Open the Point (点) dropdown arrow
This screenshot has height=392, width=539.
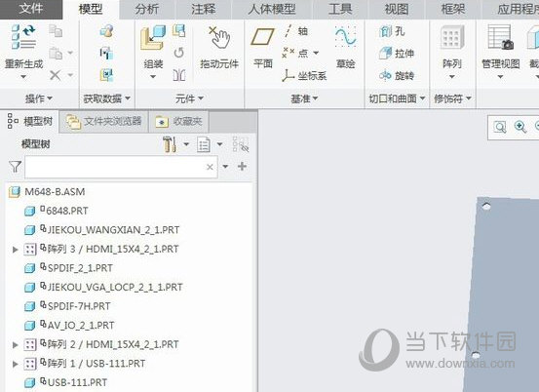(316, 53)
